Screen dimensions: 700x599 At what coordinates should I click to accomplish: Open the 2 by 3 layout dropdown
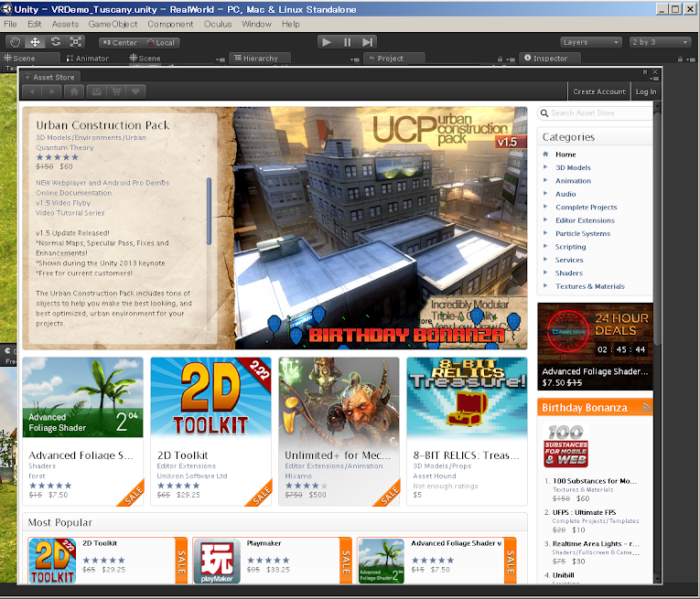click(x=660, y=42)
